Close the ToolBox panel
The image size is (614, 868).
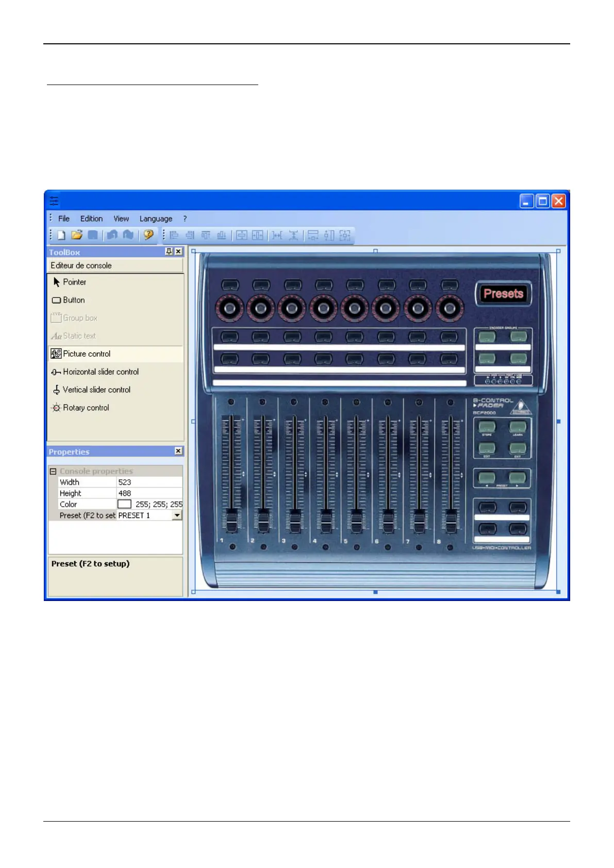coord(178,252)
